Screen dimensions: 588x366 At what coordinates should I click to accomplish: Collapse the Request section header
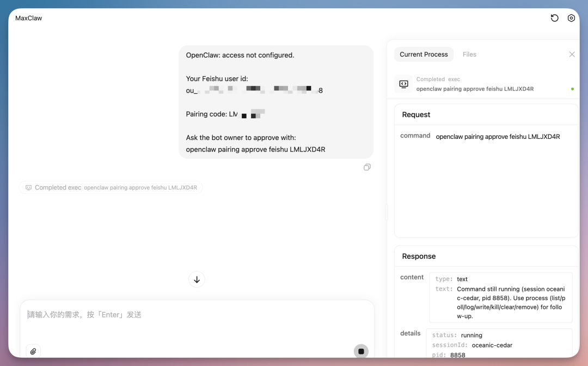[x=416, y=114]
